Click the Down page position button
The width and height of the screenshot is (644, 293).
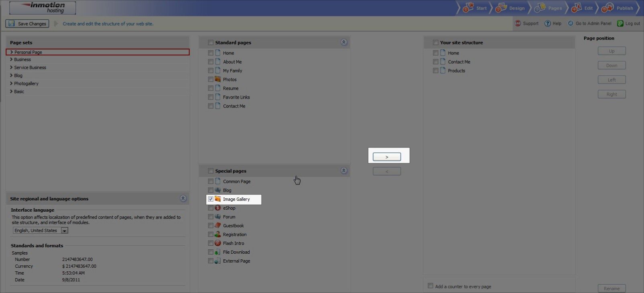pos(611,65)
